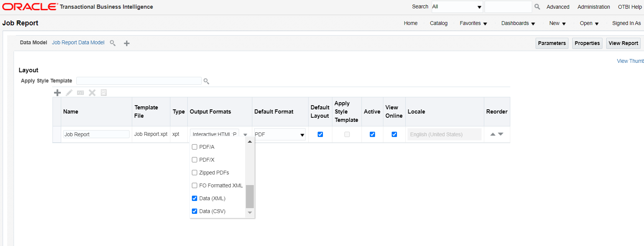Open Advanced search
Viewport: 644px width, 246px height.
click(x=558, y=7)
